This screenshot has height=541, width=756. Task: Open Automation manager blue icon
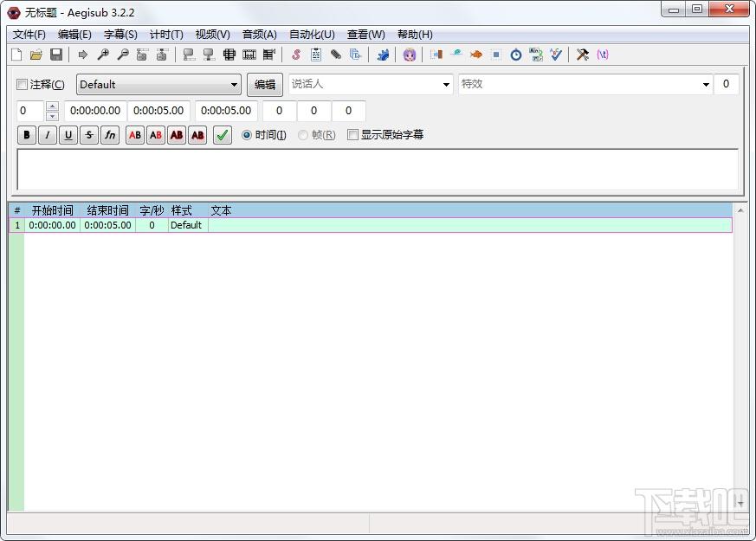point(383,55)
